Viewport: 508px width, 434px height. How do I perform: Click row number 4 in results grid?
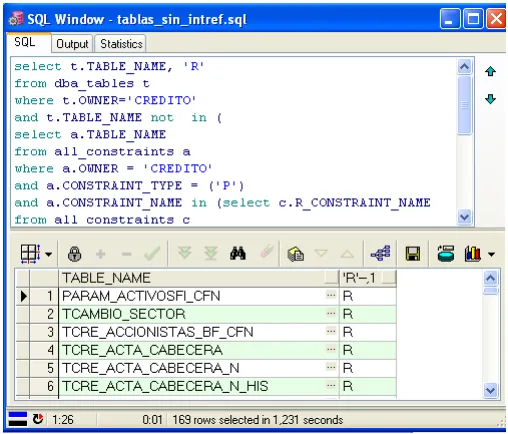[x=44, y=350]
